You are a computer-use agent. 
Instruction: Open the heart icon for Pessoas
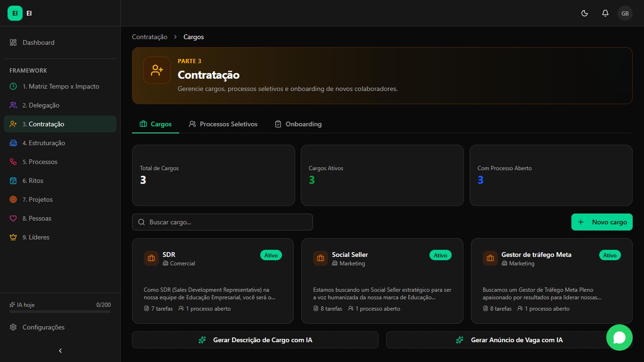click(x=13, y=218)
